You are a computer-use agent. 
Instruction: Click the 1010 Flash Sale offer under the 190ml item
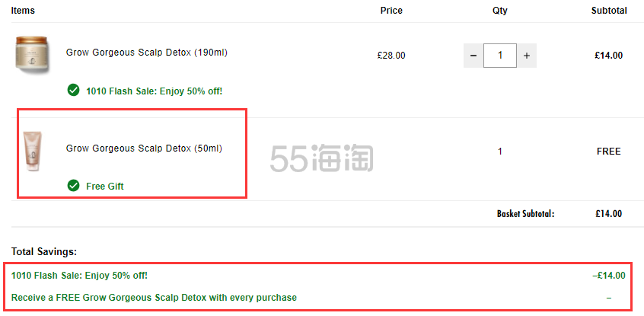154,91
